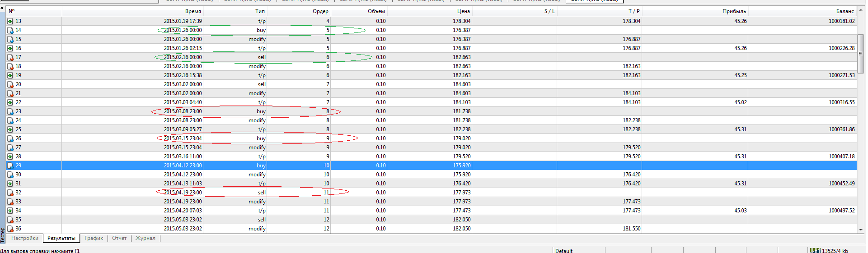868x253 pixels.
Task: Select the balance value 1000181.02
Action: (x=841, y=21)
